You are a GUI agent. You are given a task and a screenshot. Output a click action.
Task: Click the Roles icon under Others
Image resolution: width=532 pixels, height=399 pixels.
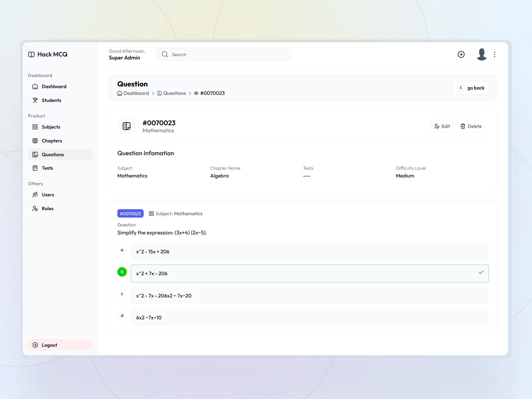tap(35, 208)
